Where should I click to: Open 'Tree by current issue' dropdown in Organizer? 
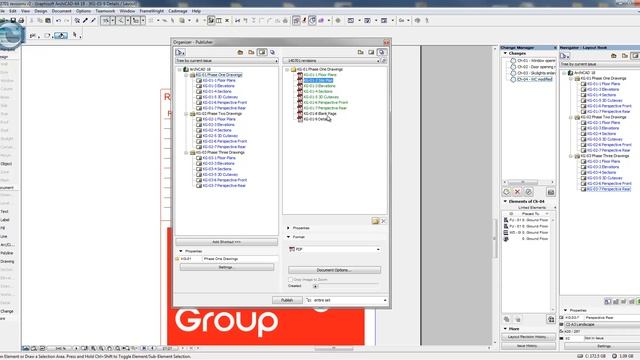tap(227, 60)
